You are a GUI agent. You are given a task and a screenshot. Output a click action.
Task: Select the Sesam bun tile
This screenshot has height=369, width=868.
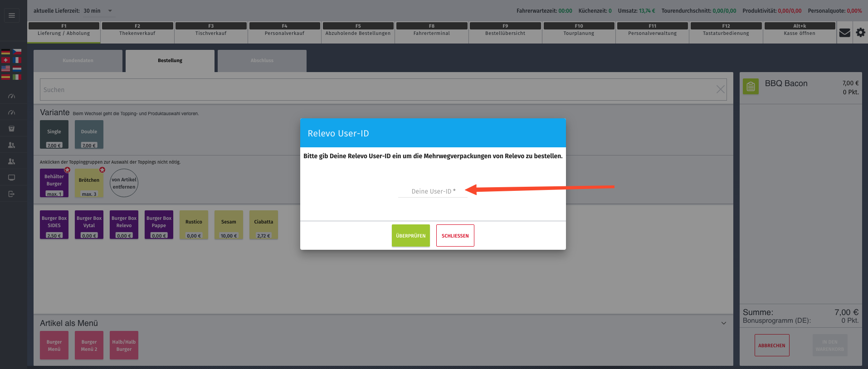(x=229, y=225)
